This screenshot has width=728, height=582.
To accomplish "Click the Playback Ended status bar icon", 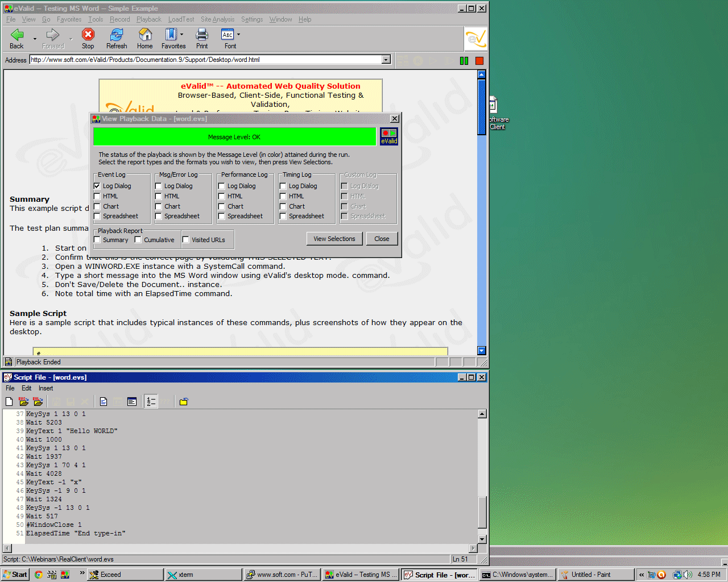I will [x=9, y=362].
